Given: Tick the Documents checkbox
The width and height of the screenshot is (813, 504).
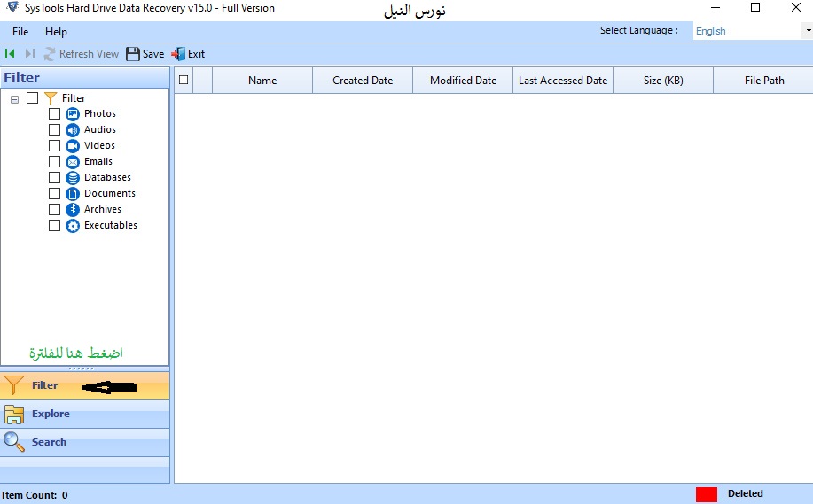Looking at the screenshot, I should point(55,194).
